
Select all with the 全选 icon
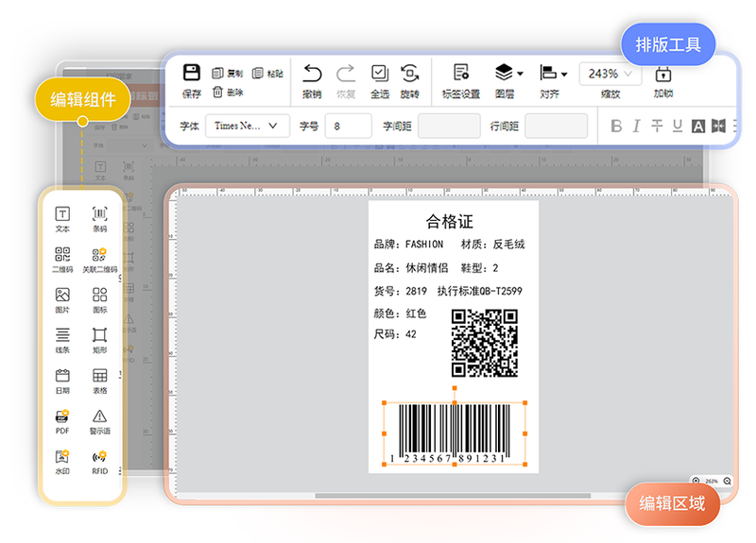[x=380, y=74]
